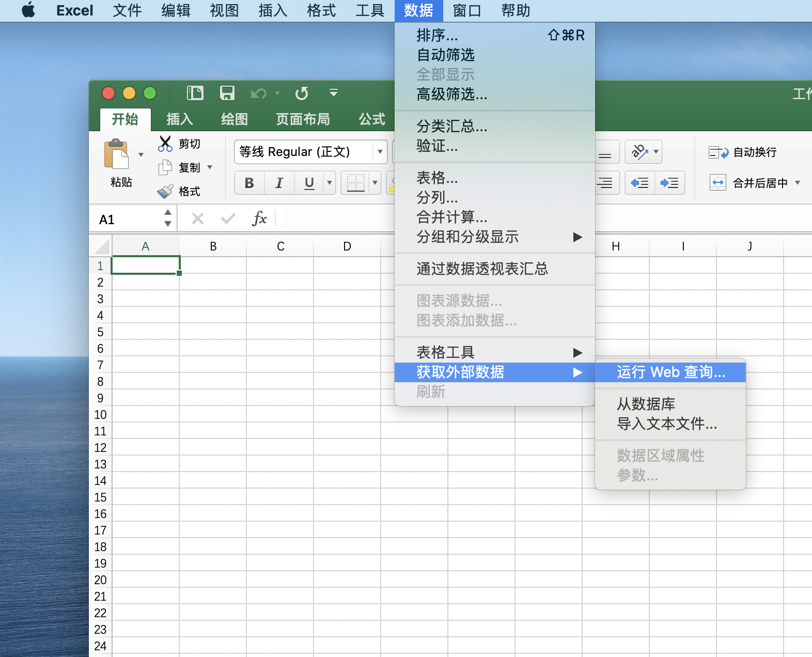Open the Apple menu
812x657 pixels.
point(28,10)
